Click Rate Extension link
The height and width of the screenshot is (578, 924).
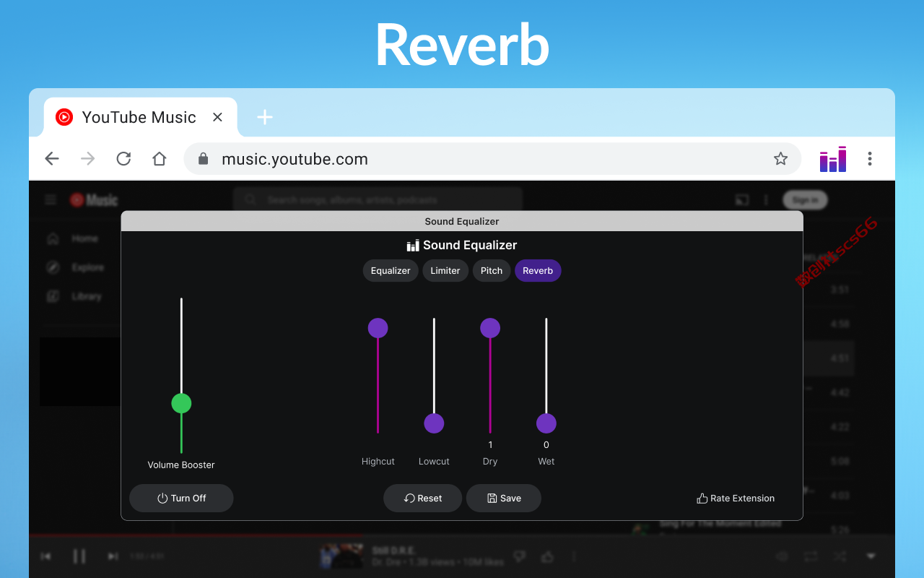click(736, 499)
